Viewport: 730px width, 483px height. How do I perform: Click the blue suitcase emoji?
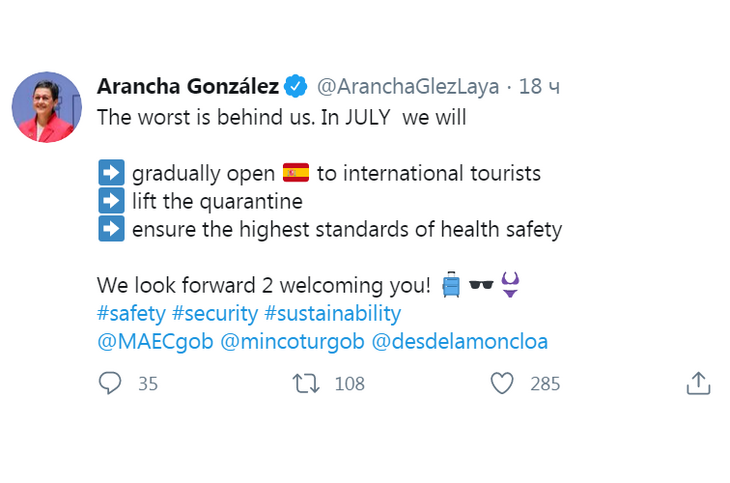tap(451, 285)
